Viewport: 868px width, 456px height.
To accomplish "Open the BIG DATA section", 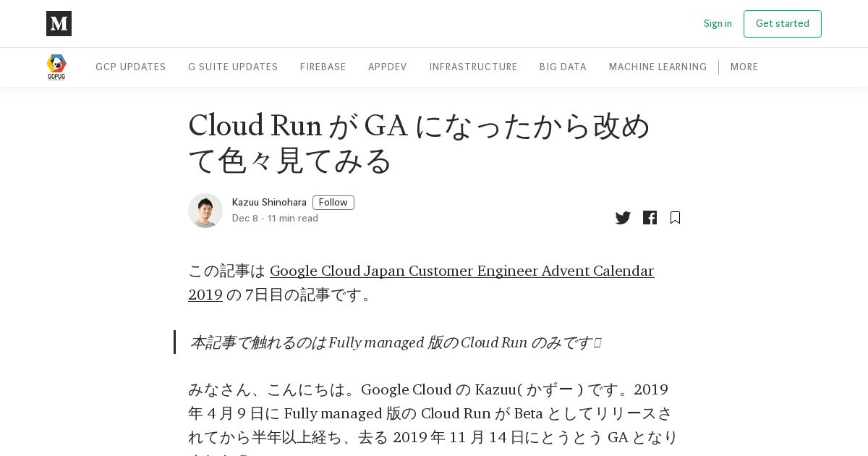I will [563, 67].
